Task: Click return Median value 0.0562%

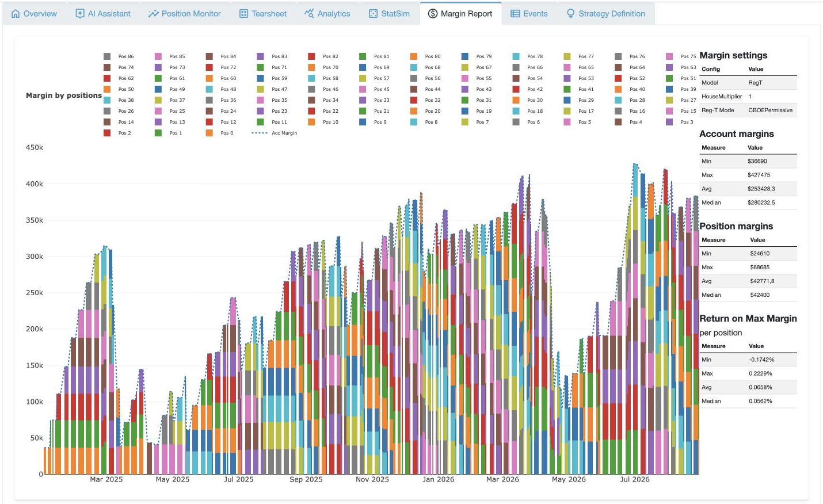Action: pyautogui.click(x=760, y=401)
